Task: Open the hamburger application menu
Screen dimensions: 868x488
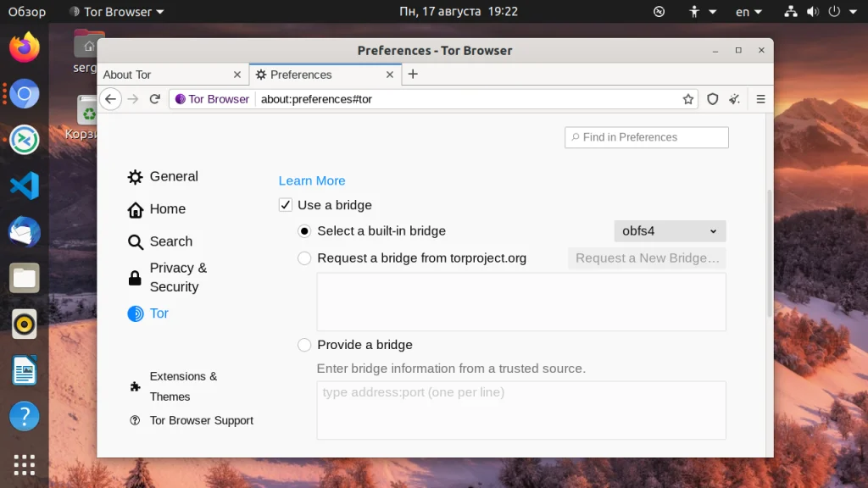Action: 760,99
